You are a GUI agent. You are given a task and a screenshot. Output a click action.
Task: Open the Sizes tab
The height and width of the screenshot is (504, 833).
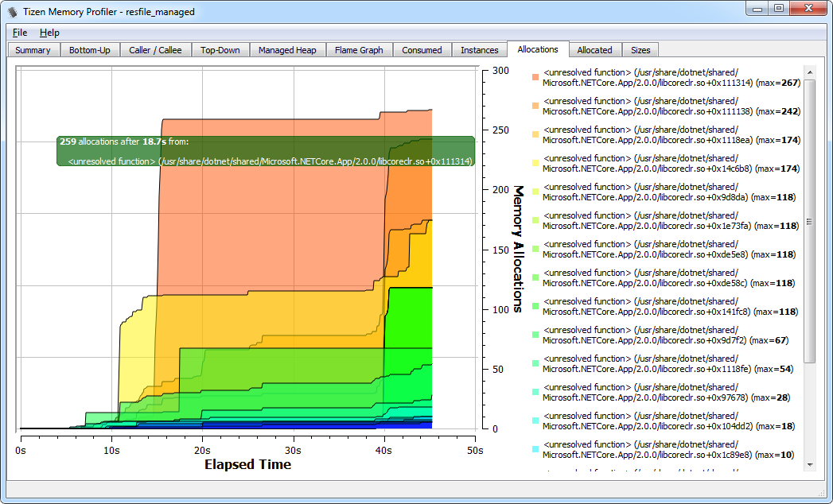coord(640,49)
